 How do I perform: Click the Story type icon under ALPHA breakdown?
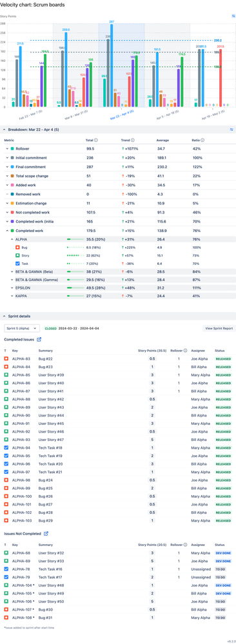(x=17, y=255)
